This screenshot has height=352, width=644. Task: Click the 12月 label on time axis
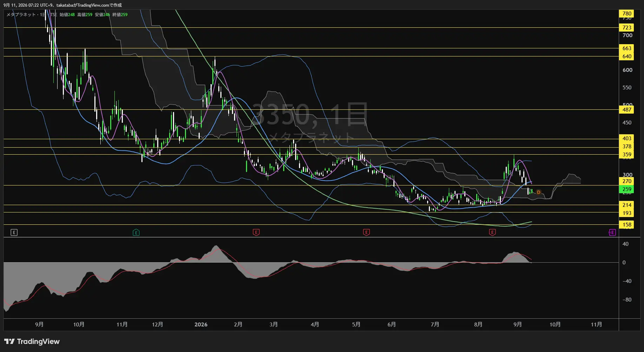point(157,325)
